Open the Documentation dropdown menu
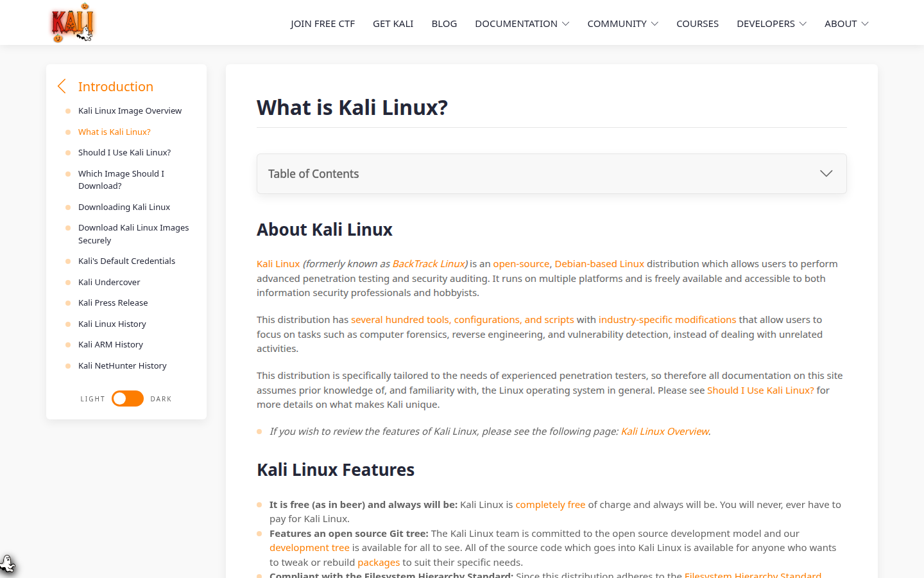Screen dimensions: 924x578 click(x=522, y=24)
